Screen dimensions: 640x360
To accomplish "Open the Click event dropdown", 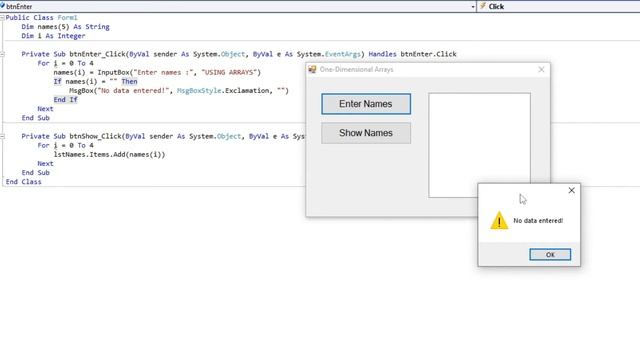I will 558,7.
